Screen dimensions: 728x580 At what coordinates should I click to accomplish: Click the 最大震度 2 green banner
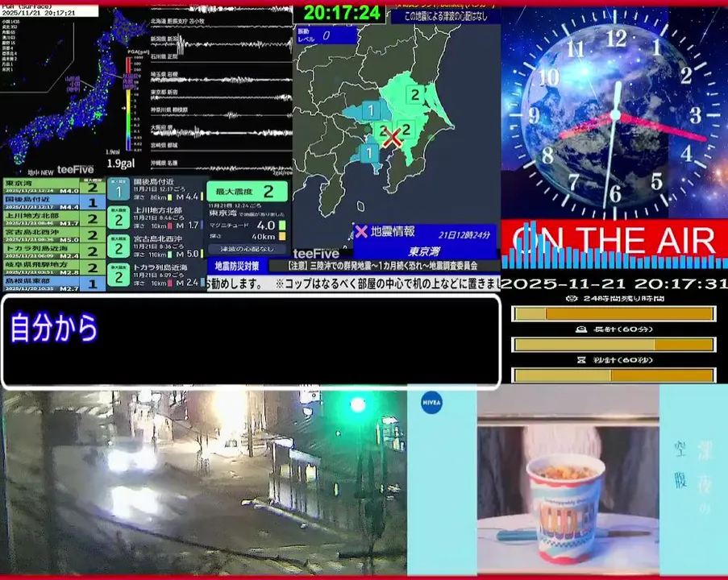click(247, 191)
